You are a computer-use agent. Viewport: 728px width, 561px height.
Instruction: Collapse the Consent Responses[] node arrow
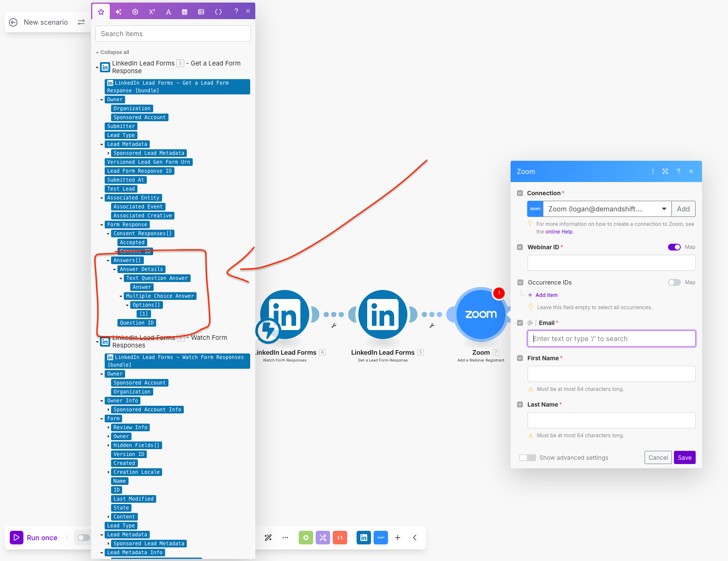[x=108, y=234]
